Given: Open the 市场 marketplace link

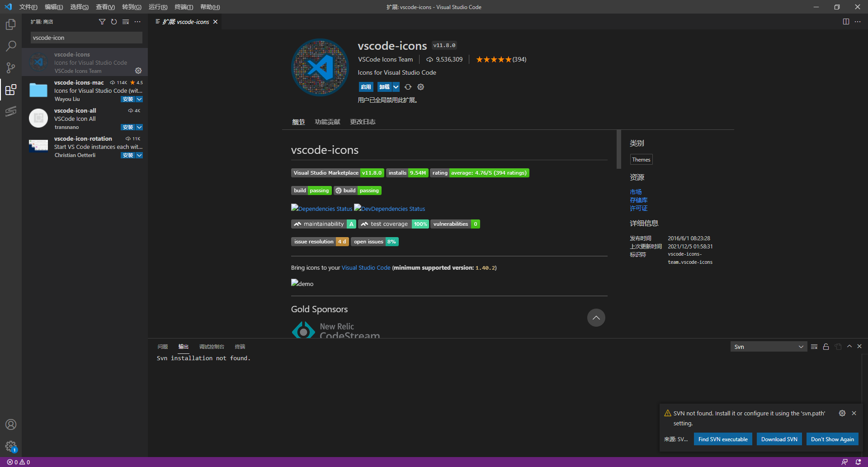Looking at the screenshot, I should [636, 192].
